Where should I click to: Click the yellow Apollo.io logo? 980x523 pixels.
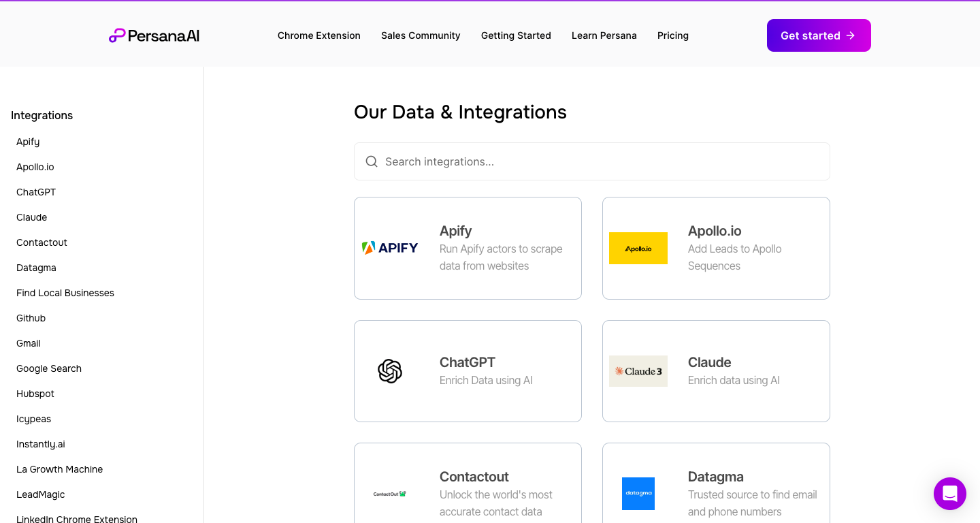pos(638,248)
